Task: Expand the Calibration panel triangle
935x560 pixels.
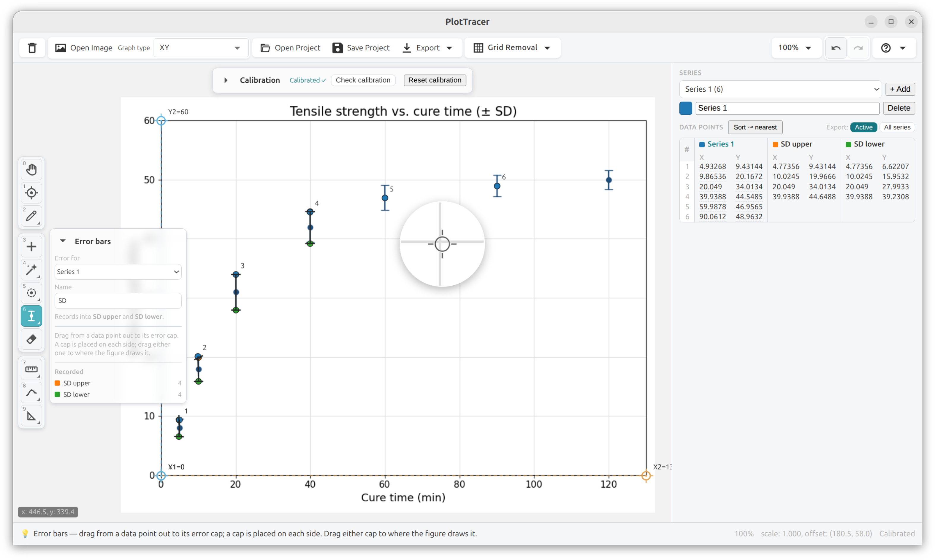Action: click(226, 80)
